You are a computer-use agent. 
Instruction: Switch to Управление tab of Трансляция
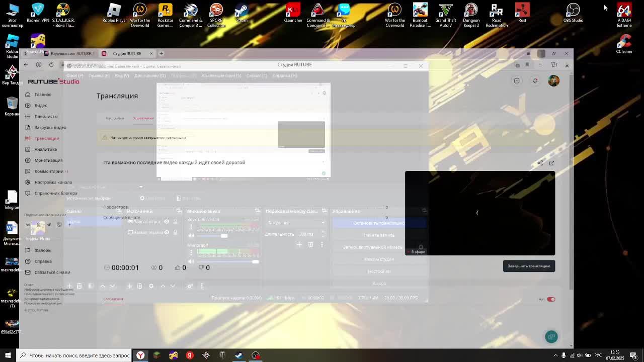pos(143,118)
